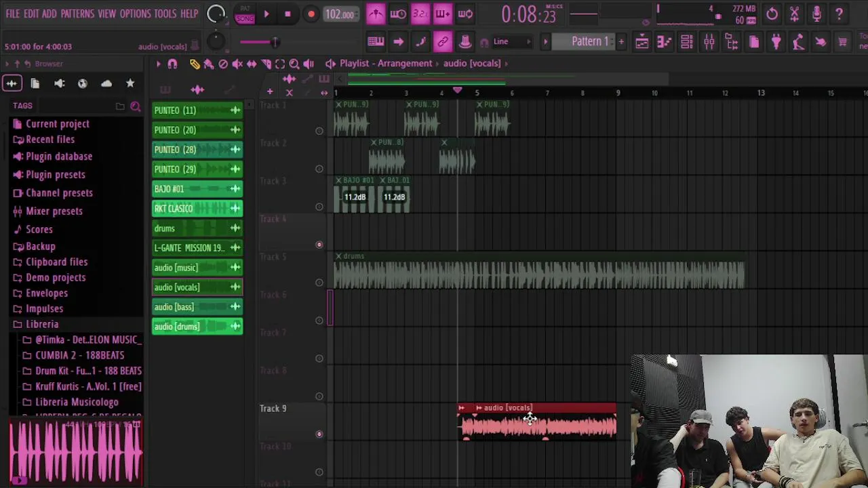
Task: Click the stop button in the transport
Action: click(288, 14)
